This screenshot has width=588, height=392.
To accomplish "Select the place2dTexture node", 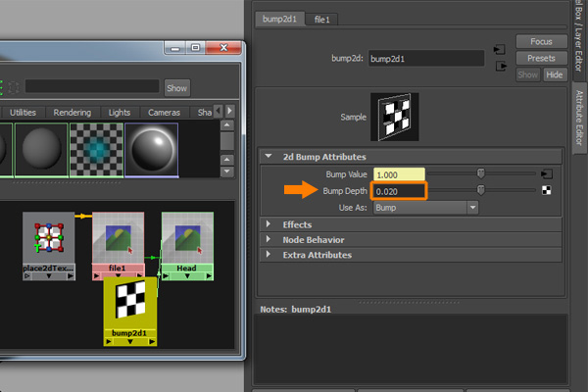I will [x=48, y=236].
